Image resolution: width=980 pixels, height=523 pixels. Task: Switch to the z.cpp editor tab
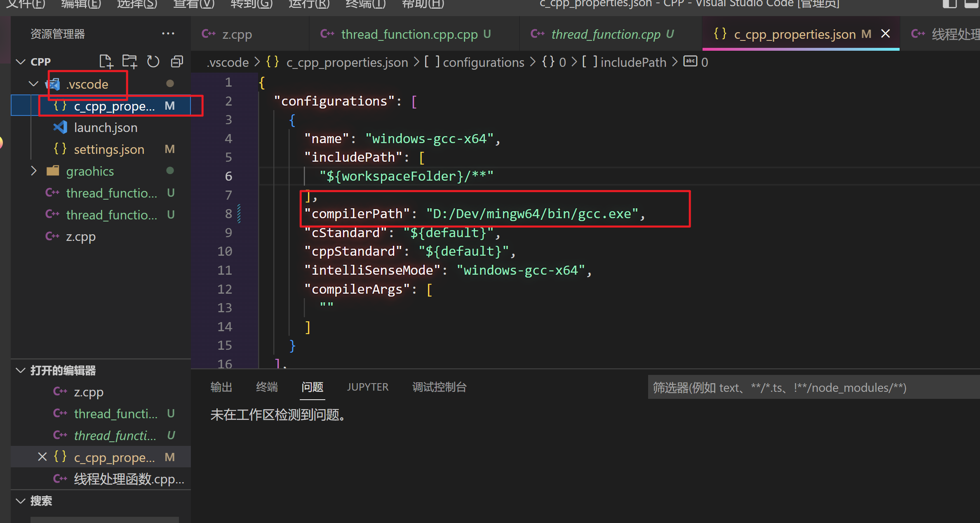coord(250,34)
